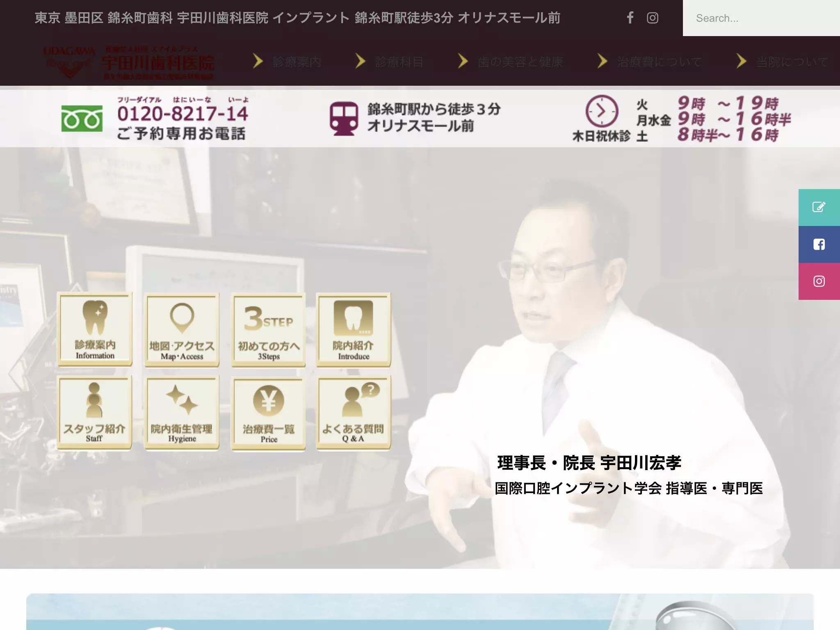840x630 pixels.
Task: Click 国際口腔インプラント学会 指導医・専門医 text
Action: point(629,488)
